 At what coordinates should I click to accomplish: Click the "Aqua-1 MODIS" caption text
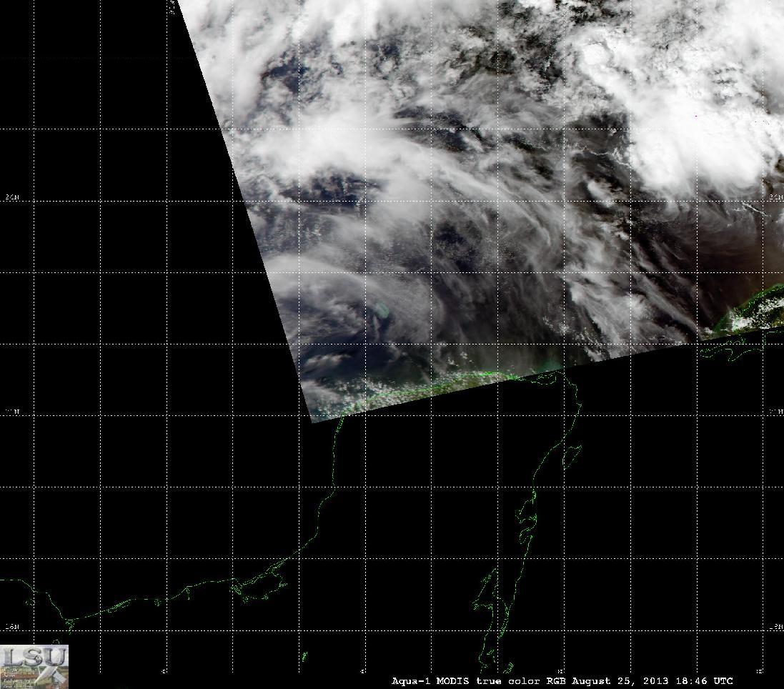(x=430, y=681)
